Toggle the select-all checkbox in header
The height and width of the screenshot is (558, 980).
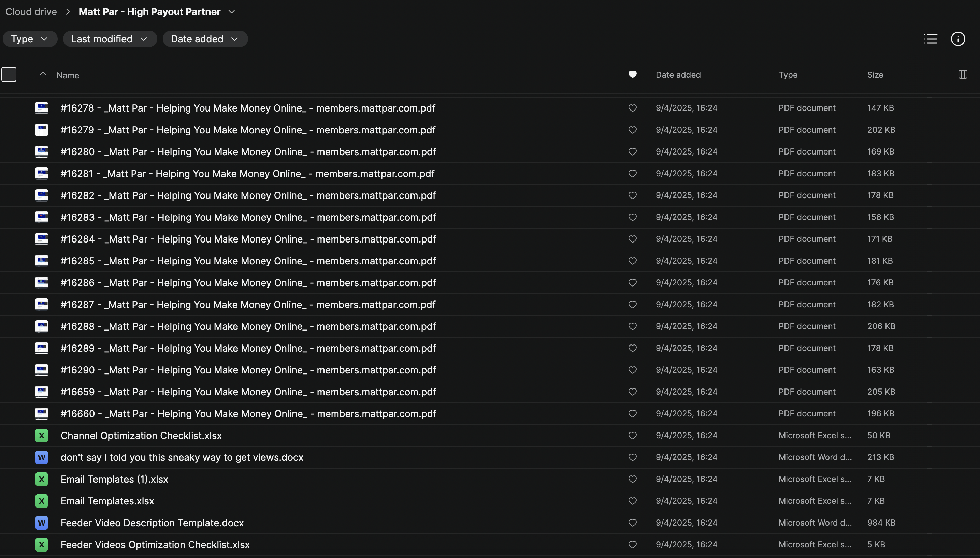coord(9,74)
